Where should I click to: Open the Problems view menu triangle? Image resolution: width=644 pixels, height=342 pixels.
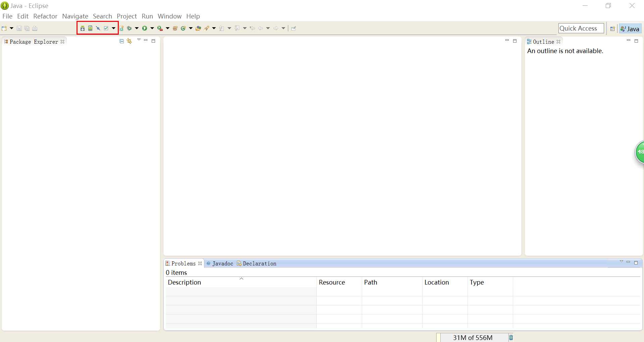tap(621, 261)
